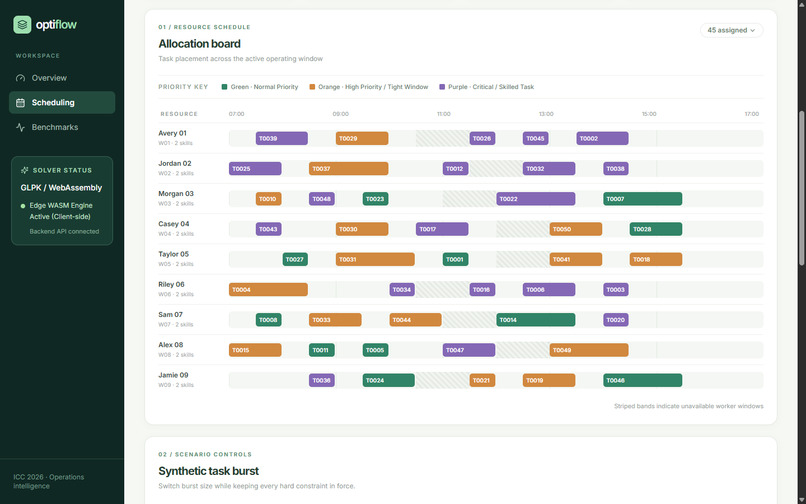This screenshot has width=806, height=504.
Task: Click the page vertical scrollbar thumb
Action: tap(801, 188)
